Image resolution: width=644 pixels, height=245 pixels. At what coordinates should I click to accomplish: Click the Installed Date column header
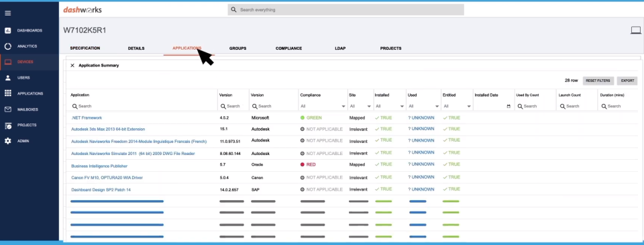coord(486,95)
